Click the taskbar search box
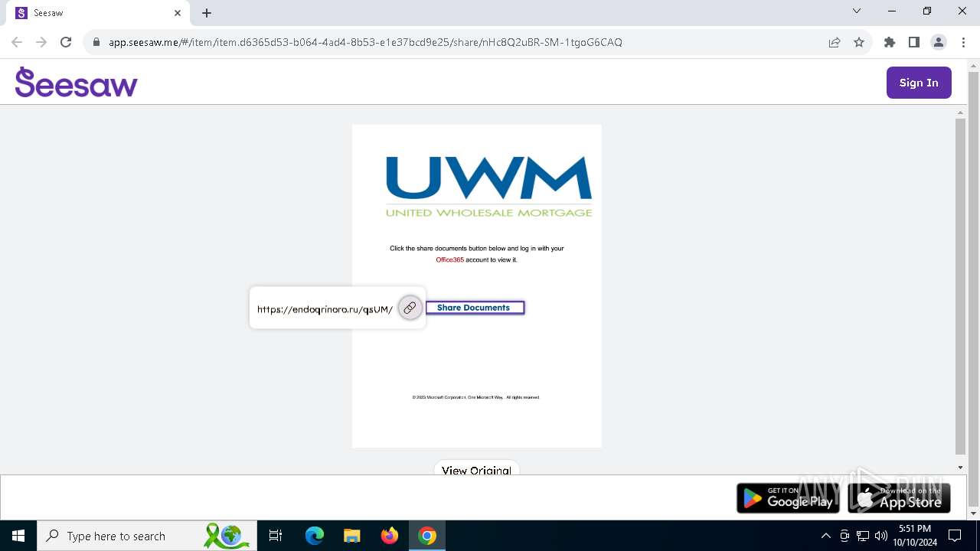Image resolution: width=980 pixels, height=551 pixels. [148, 536]
